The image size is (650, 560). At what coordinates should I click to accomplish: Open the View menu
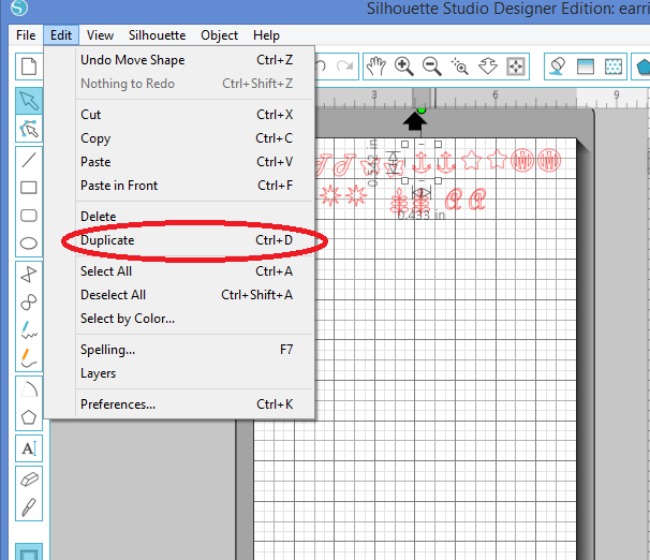[x=100, y=35]
